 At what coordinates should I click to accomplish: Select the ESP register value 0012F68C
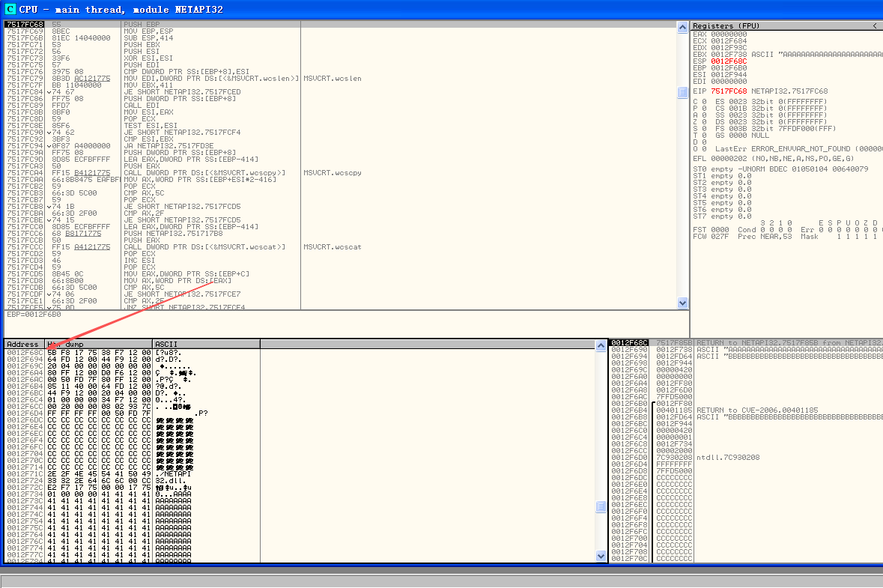tap(729, 61)
